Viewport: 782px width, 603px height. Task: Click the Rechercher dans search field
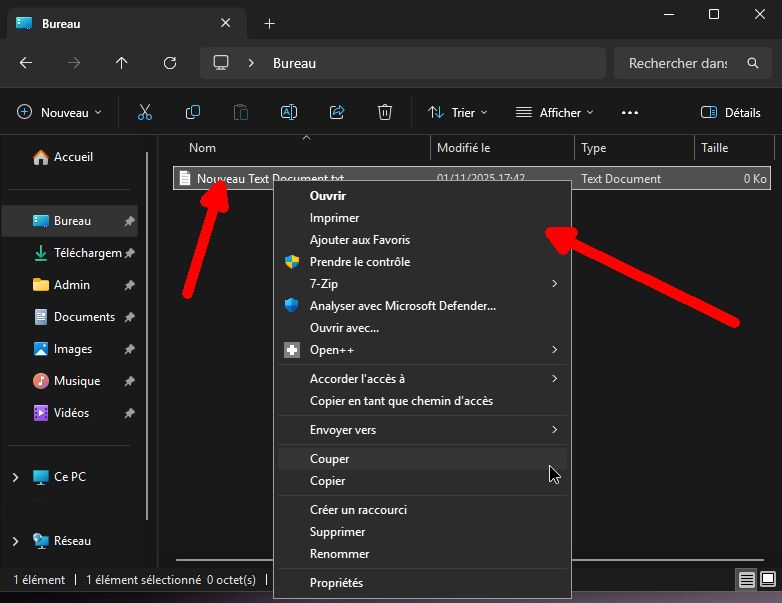678,63
